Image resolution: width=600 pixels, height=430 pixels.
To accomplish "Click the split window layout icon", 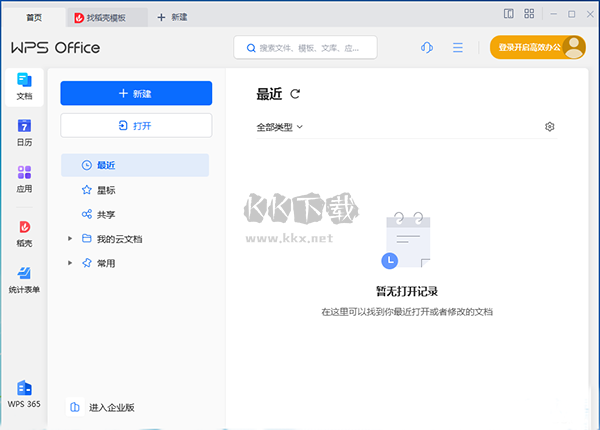I will coord(509,14).
